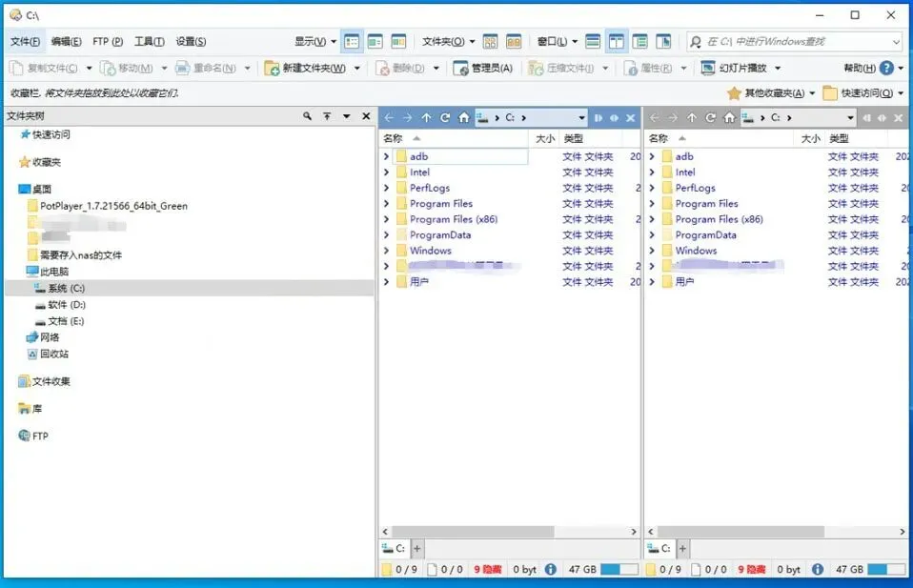Click the third view mode icon after 显示

[398, 41]
